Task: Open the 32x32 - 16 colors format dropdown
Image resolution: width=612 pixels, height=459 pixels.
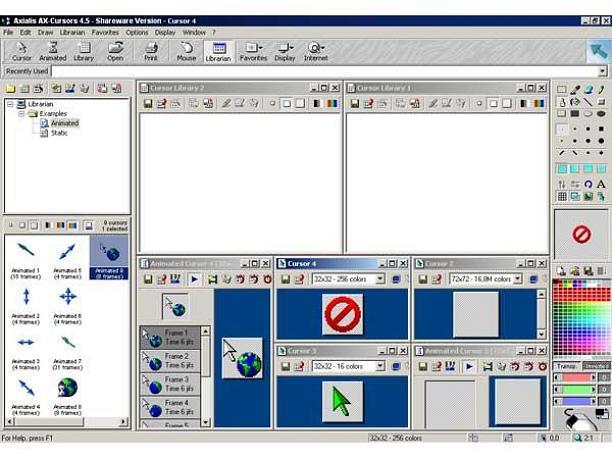Action: coord(380,366)
